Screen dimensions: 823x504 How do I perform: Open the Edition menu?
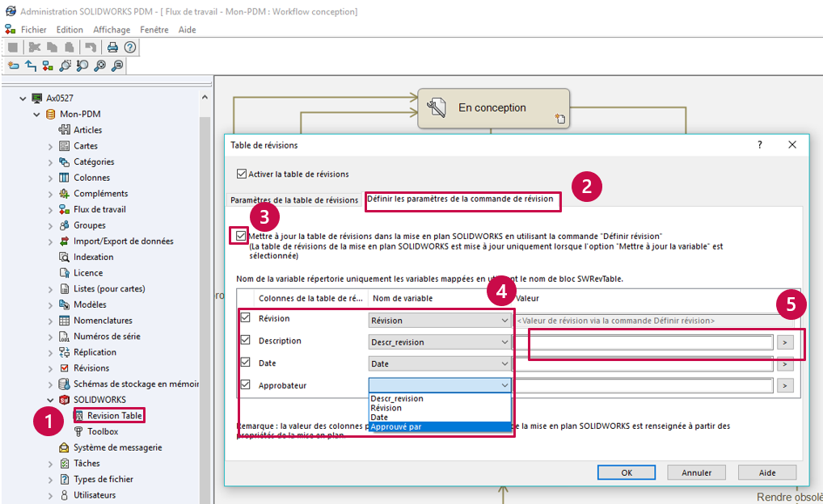pyautogui.click(x=70, y=30)
